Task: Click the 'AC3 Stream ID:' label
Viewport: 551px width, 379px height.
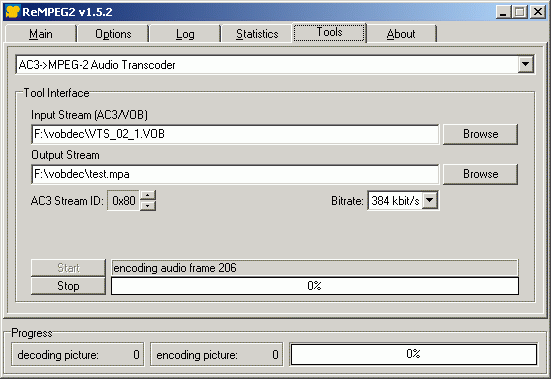Action: coord(67,201)
